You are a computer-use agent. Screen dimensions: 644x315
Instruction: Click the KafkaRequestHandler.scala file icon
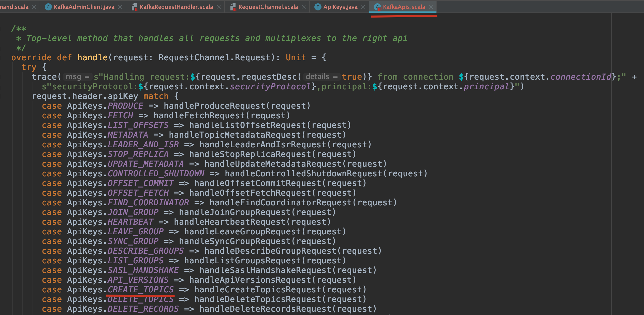pyautogui.click(x=135, y=7)
